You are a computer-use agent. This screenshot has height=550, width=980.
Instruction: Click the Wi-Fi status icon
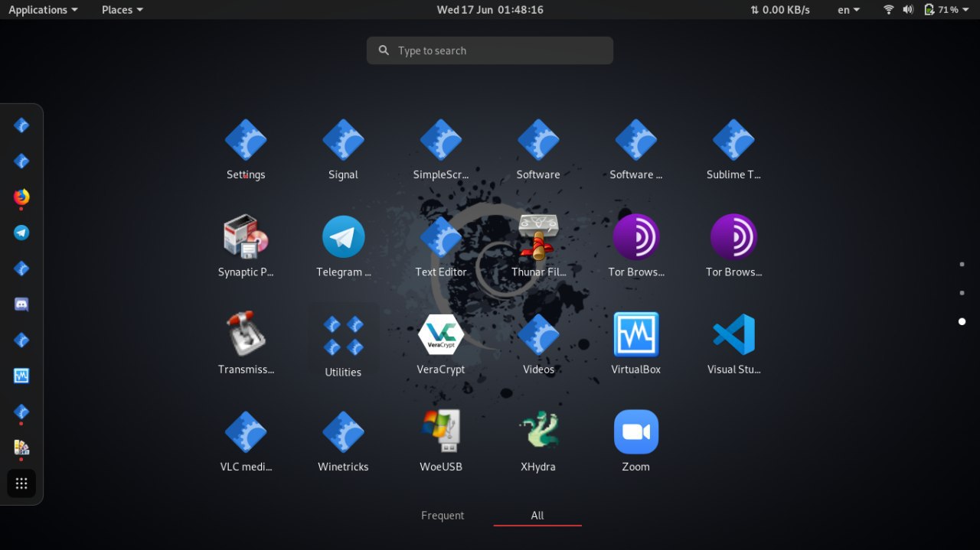pos(889,9)
